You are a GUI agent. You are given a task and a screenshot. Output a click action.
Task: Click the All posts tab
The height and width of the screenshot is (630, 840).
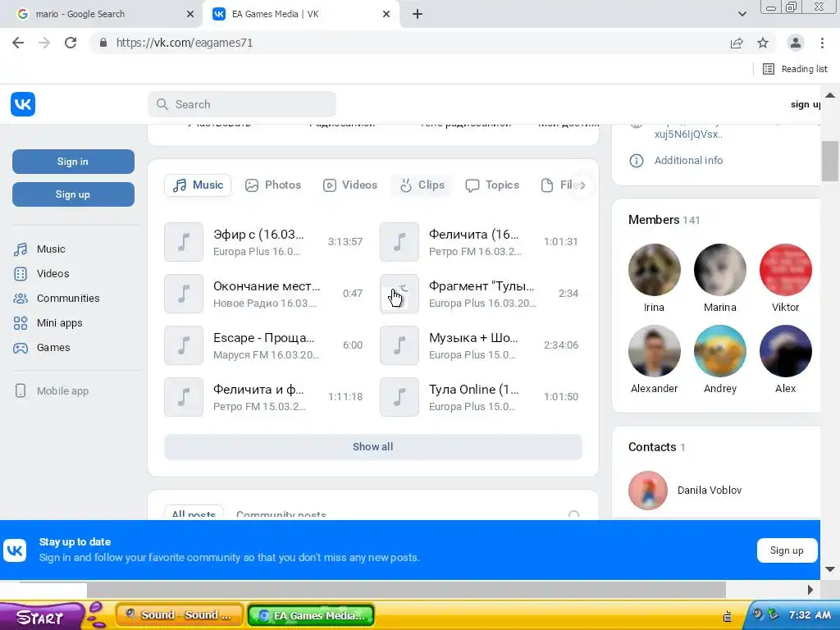coord(194,514)
